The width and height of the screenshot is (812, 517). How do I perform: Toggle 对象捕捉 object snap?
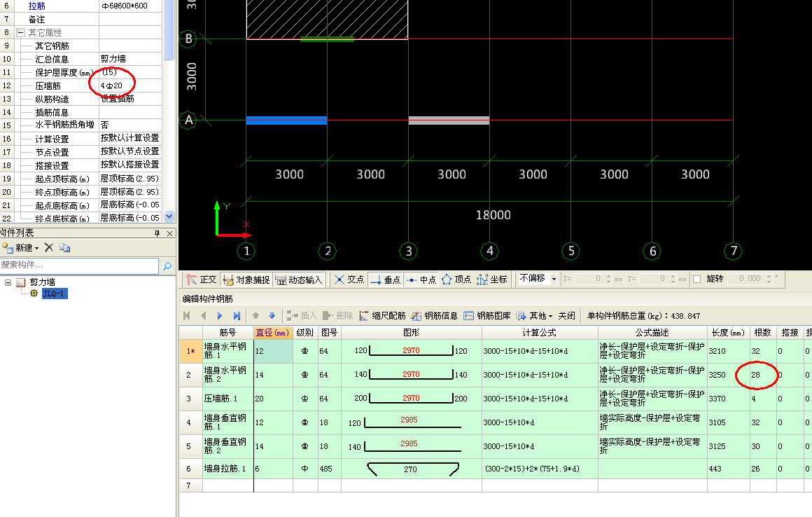coord(246,280)
